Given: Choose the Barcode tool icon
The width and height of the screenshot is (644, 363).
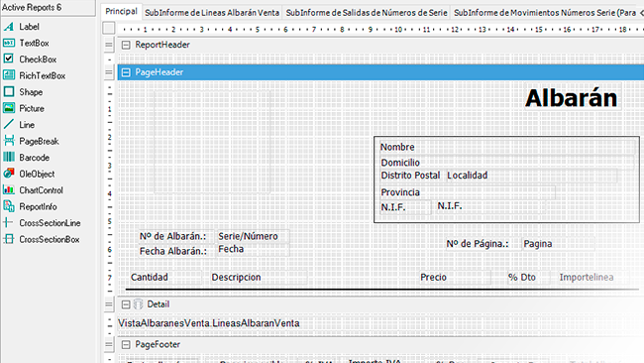Looking at the screenshot, I should (x=9, y=157).
